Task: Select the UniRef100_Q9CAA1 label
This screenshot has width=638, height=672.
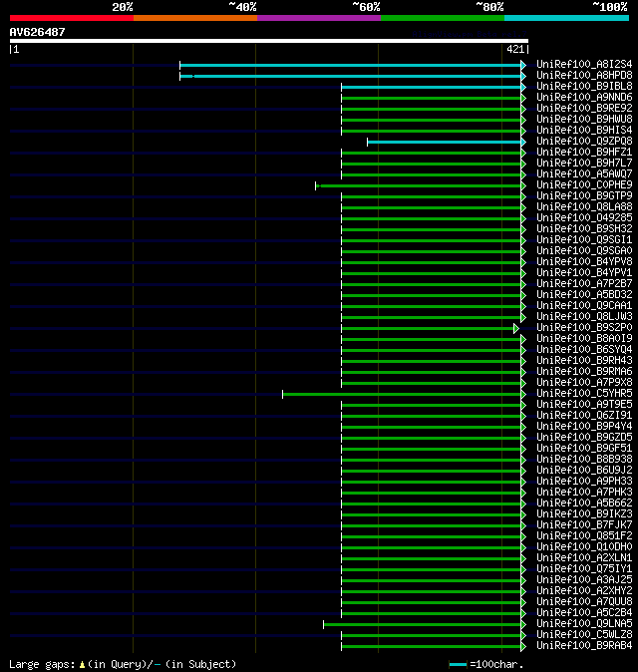Action: 584,305
